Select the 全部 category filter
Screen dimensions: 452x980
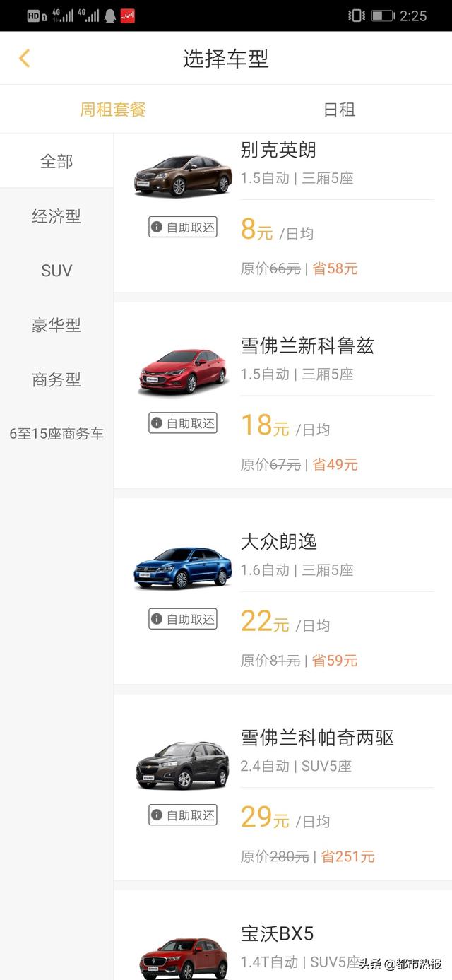(x=56, y=161)
